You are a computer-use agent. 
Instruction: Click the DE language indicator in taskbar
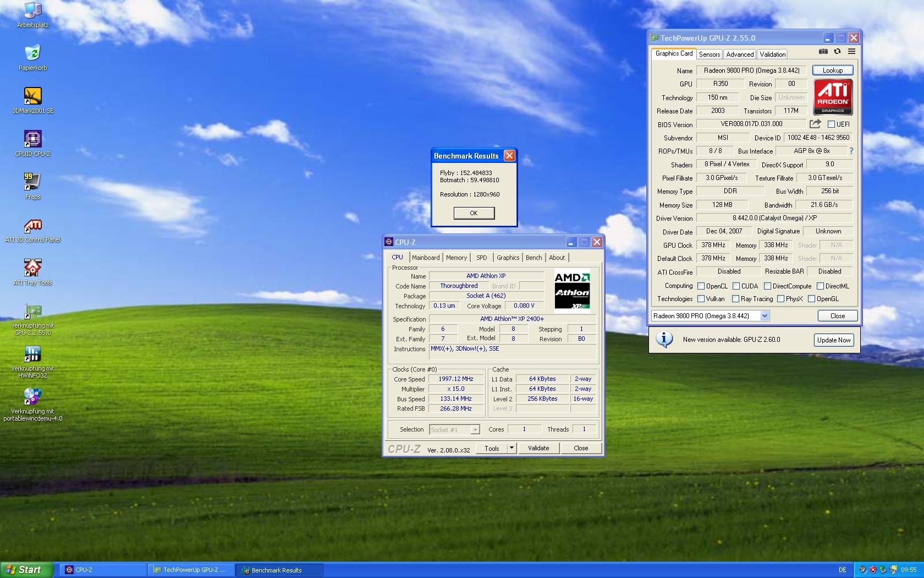pos(842,570)
